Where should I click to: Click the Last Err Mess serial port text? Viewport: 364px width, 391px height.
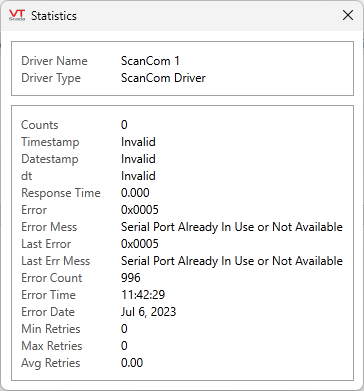[x=232, y=261]
